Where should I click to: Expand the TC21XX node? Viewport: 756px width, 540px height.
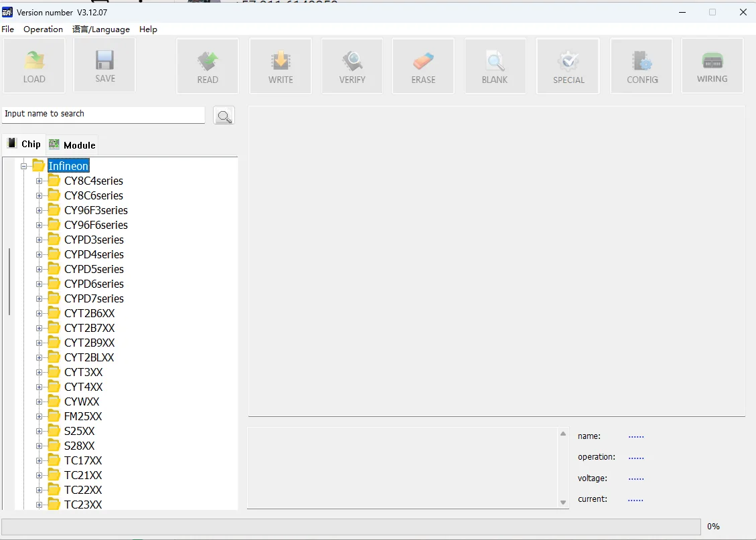(39, 476)
